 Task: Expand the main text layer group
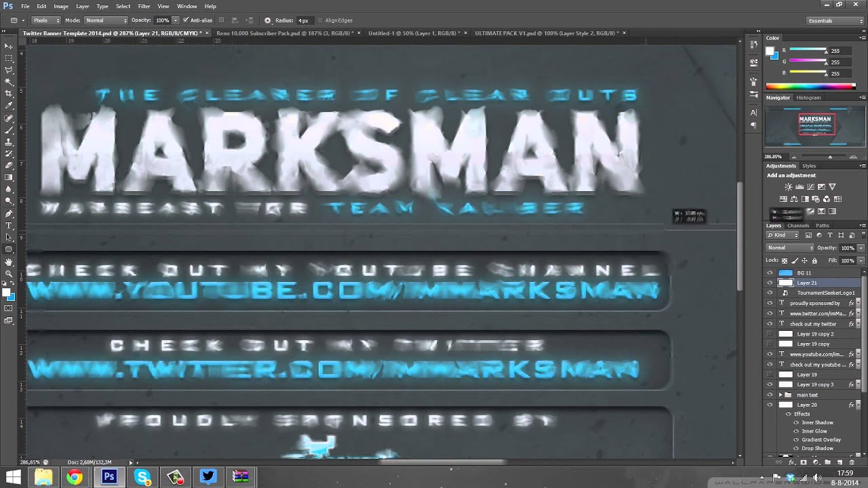pos(781,394)
